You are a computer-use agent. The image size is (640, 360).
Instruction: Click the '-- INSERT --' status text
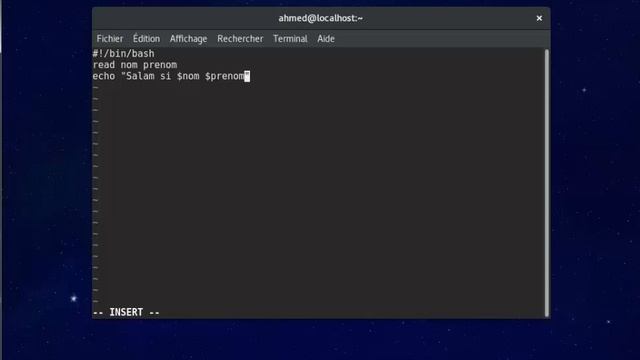pos(126,312)
